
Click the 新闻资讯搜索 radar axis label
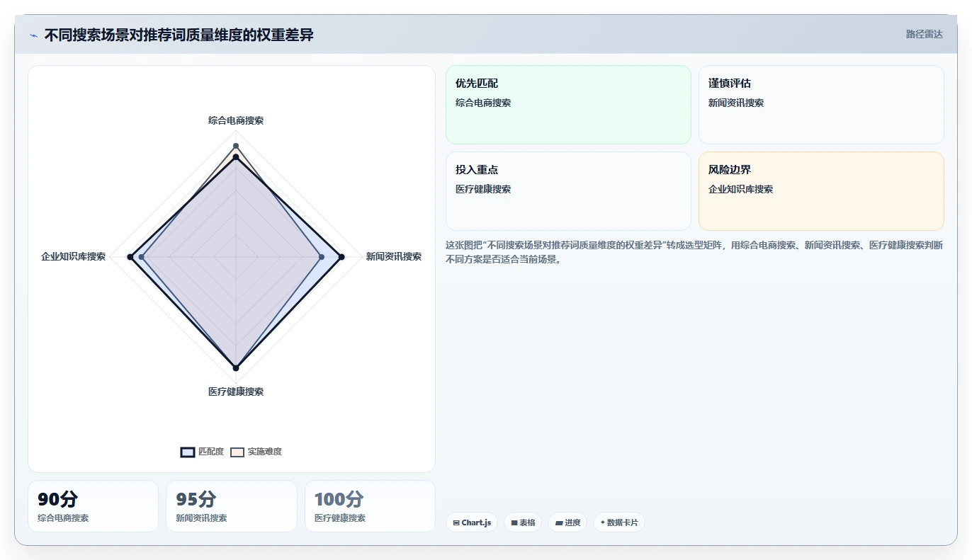coord(394,256)
